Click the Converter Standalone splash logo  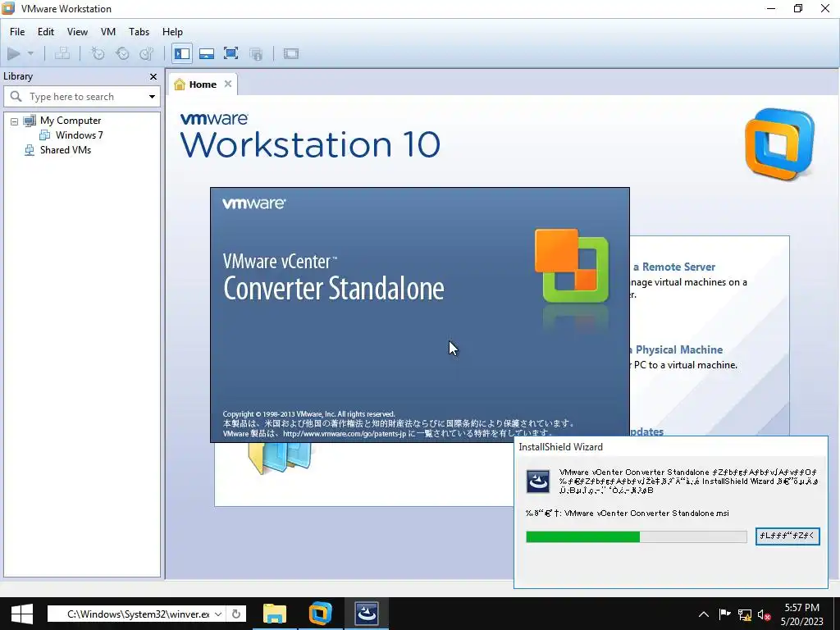[572, 266]
